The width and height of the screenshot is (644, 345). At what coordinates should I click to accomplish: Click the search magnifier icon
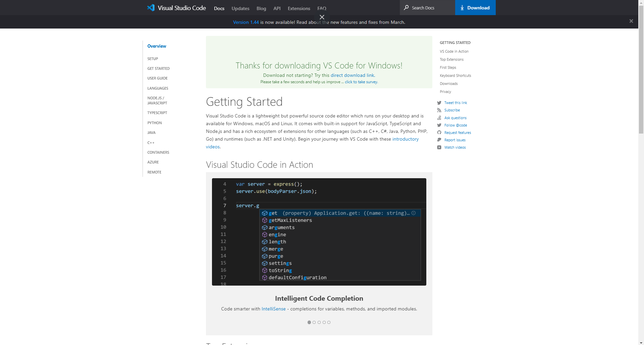(x=406, y=7)
